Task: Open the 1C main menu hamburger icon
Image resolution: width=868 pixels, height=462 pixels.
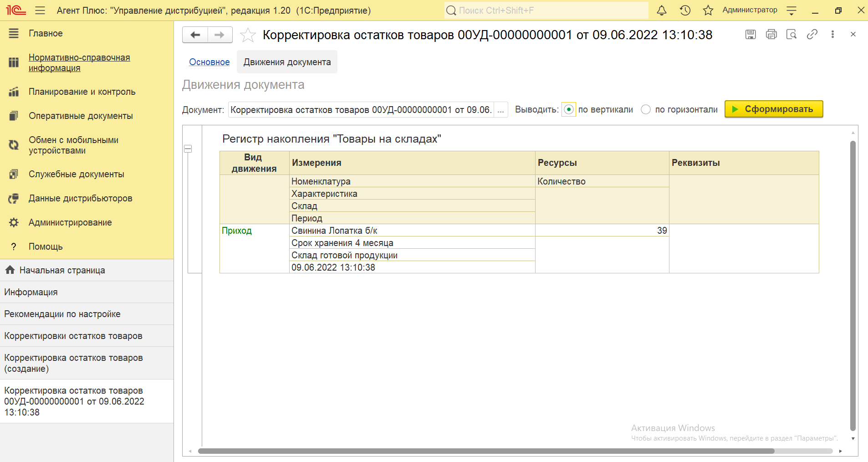Action: point(40,10)
